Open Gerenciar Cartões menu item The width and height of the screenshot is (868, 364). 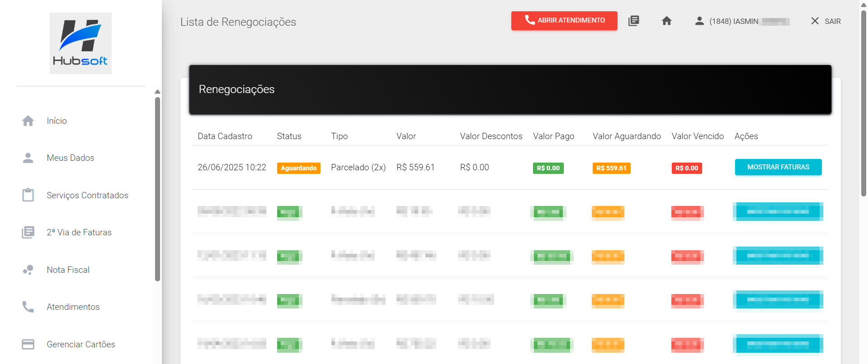pyautogui.click(x=81, y=344)
